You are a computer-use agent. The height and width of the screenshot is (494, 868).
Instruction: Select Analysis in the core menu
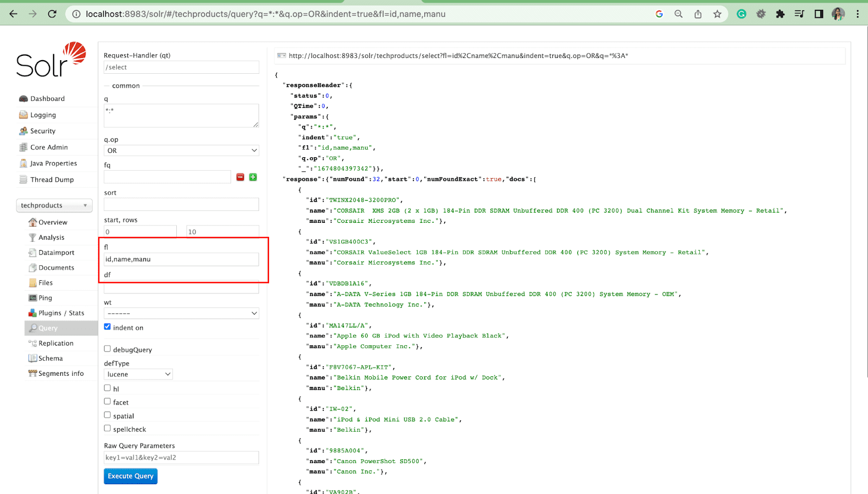tap(51, 238)
